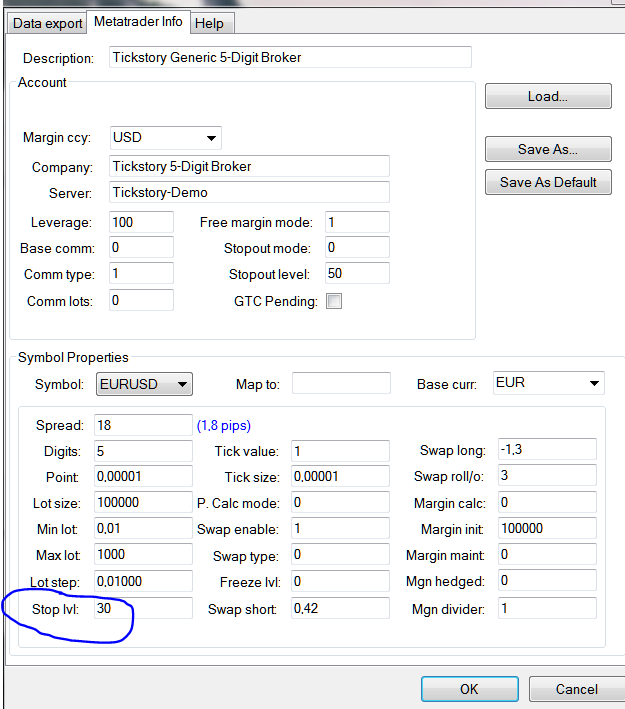Click the Comm lots field
The height and width of the screenshot is (709, 625).
pyautogui.click(x=141, y=300)
